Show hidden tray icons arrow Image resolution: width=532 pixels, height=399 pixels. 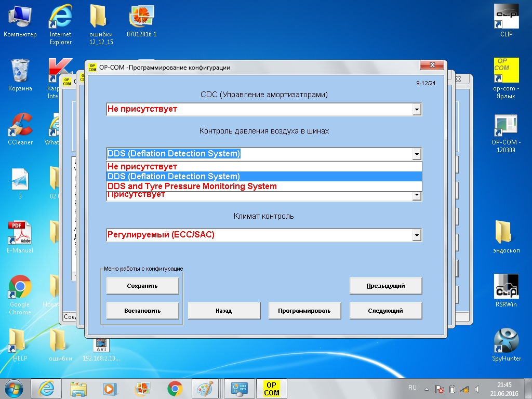tap(427, 389)
